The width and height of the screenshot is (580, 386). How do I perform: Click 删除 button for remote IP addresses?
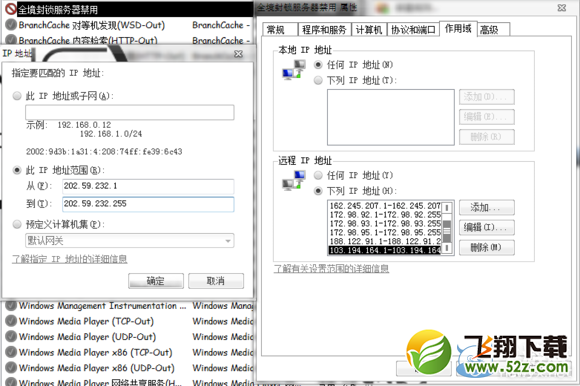click(487, 247)
